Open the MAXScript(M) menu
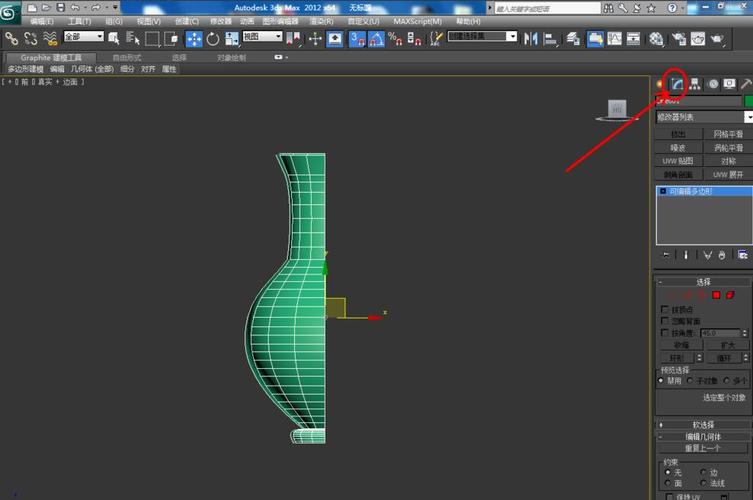 (x=417, y=21)
